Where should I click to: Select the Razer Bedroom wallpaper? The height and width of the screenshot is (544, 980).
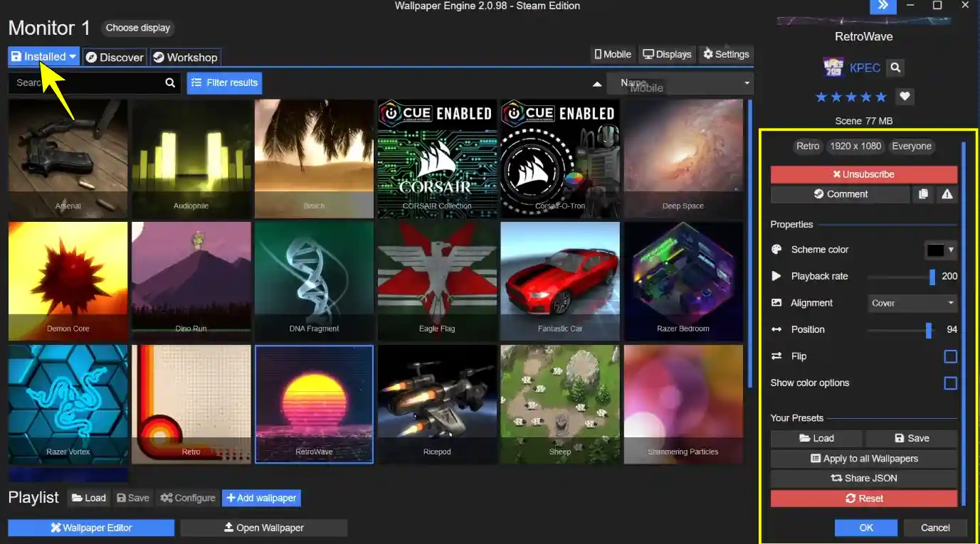click(683, 282)
